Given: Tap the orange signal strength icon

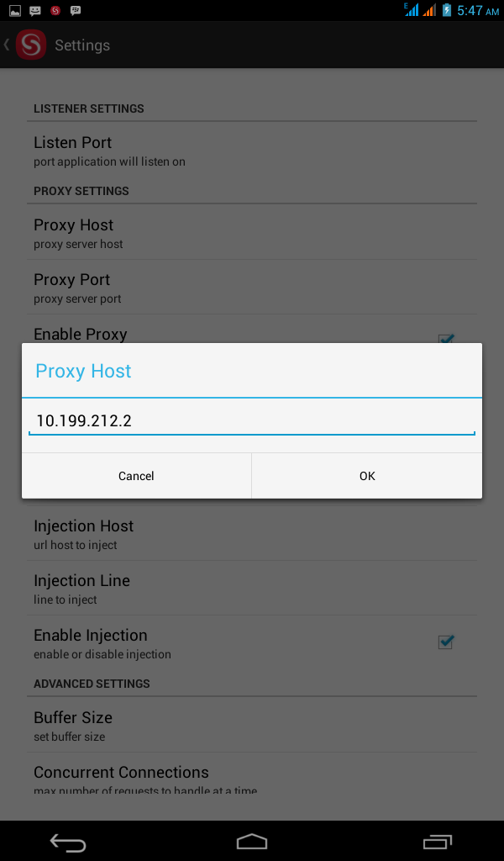Looking at the screenshot, I should point(429,10).
